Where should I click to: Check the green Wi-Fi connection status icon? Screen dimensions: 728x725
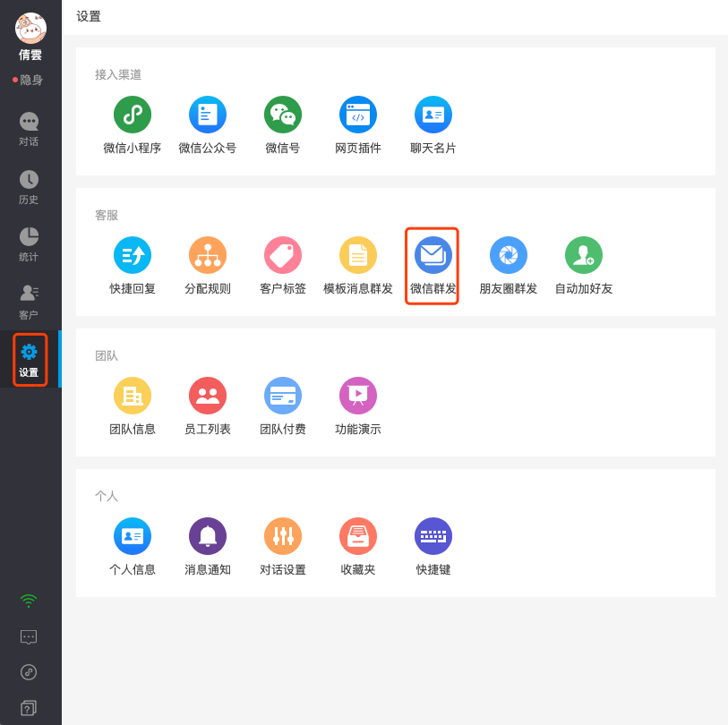coord(29,601)
